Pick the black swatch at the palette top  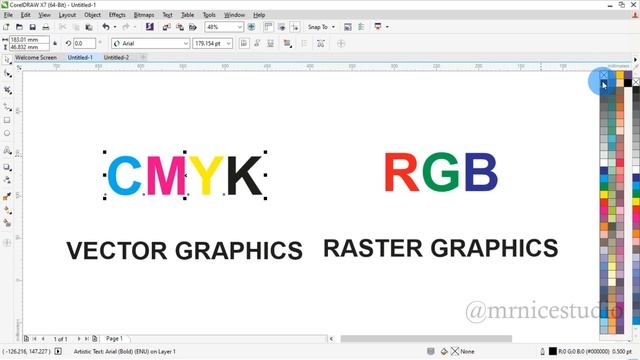(628, 83)
